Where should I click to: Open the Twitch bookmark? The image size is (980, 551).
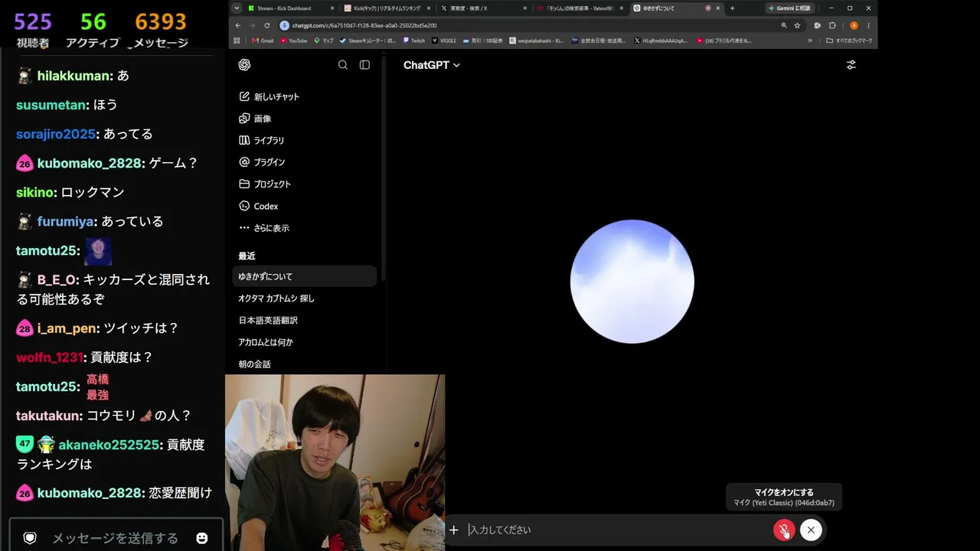point(414,41)
